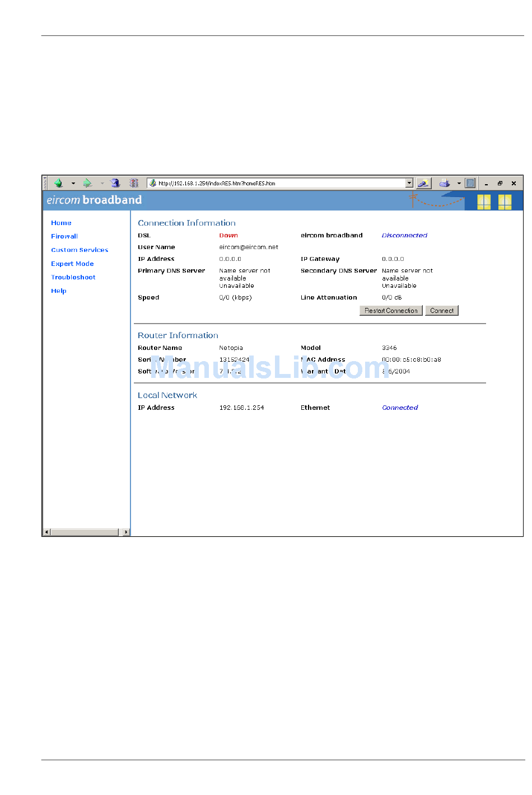Screen dimensions: 532x795
Task: Open the Print options dropdown arrow
Action: pyautogui.click(x=459, y=183)
